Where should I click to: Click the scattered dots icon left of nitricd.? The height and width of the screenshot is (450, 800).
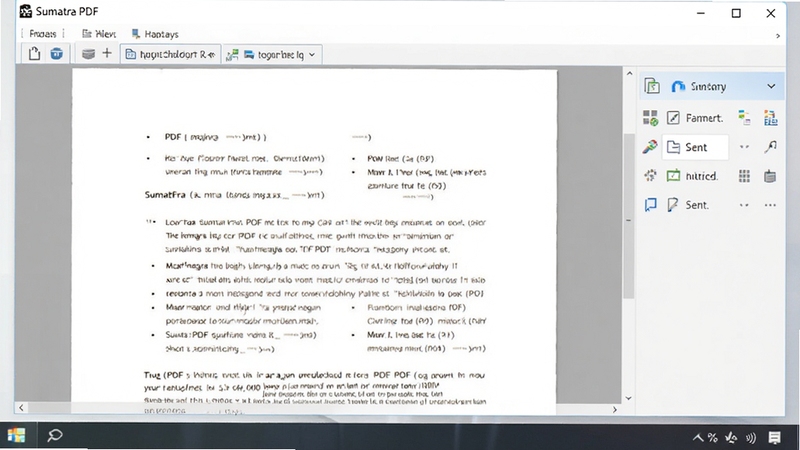pos(650,176)
